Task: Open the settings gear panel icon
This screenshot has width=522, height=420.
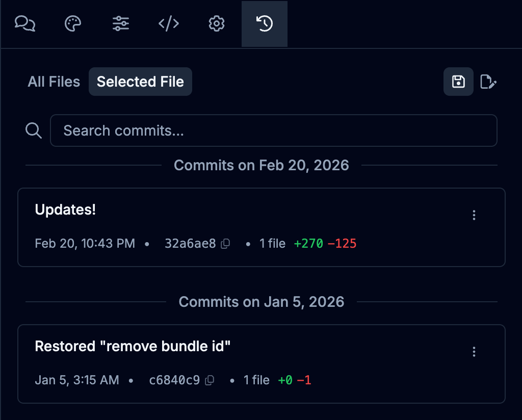Action: pyautogui.click(x=217, y=24)
